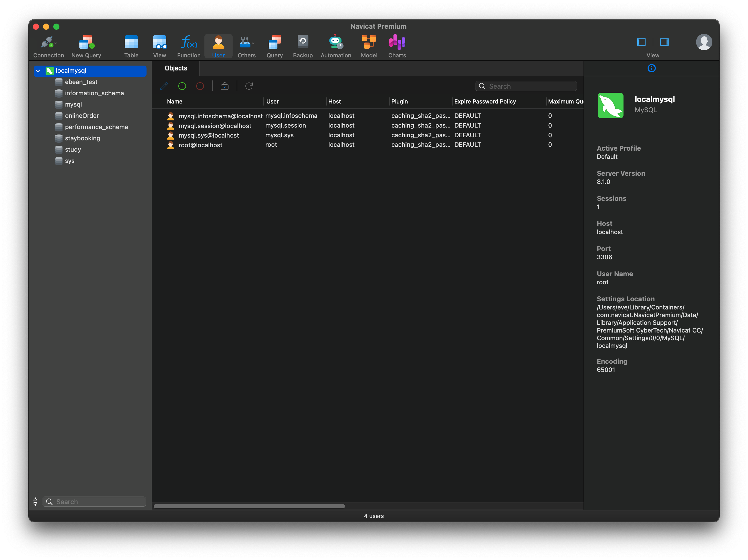The image size is (748, 560).
Task: Click the green add user button
Action: 182,86
